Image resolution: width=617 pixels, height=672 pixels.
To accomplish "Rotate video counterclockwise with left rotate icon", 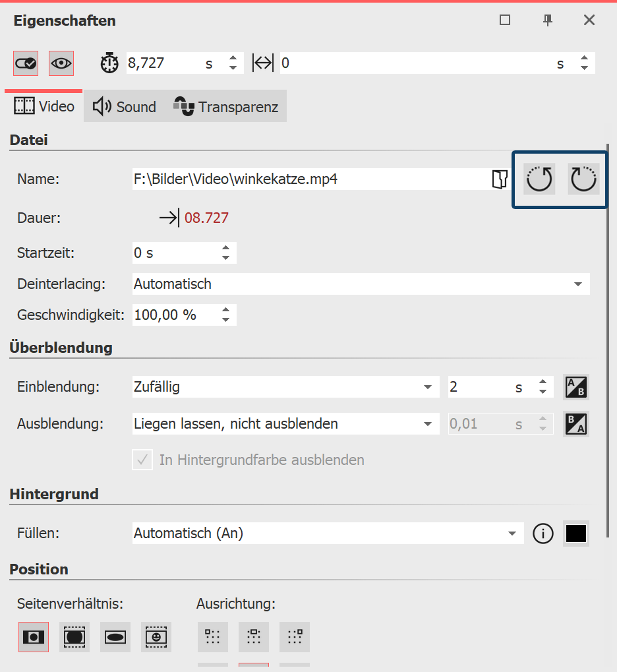I will coord(539,179).
